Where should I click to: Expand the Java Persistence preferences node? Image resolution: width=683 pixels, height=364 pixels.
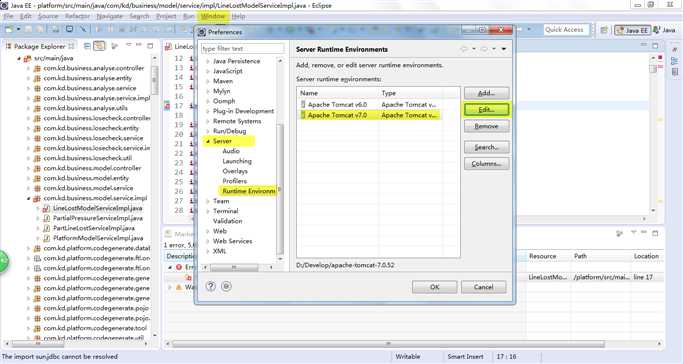(208, 61)
